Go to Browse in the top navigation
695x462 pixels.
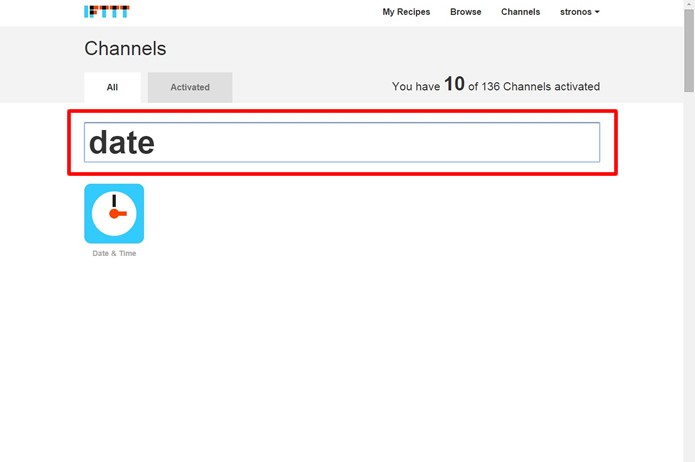pyautogui.click(x=465, y=12)
